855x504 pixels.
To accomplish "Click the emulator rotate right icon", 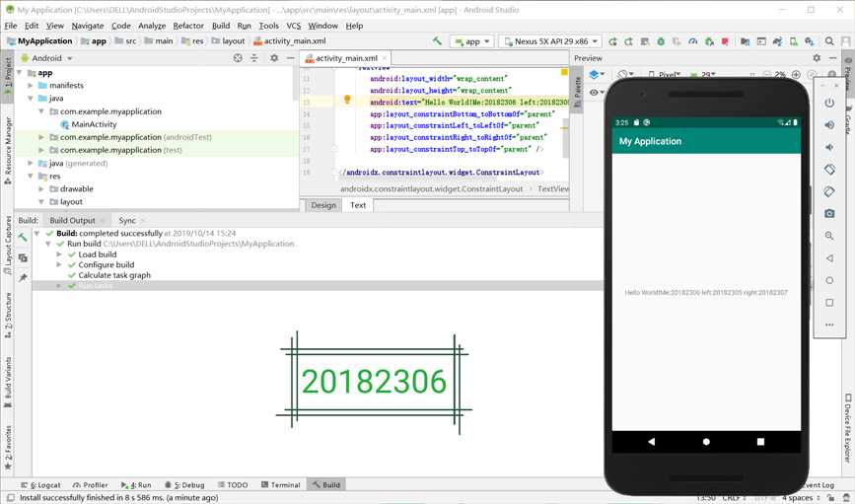I will tap(829, 191).
